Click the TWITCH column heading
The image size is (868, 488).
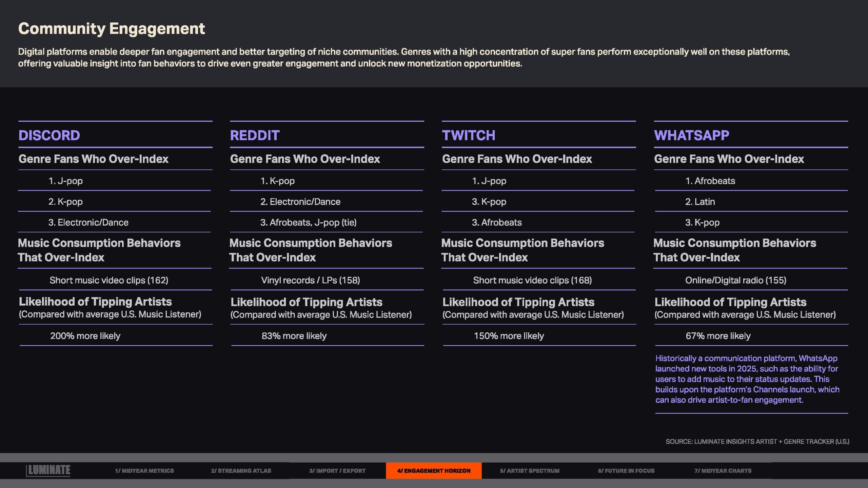[468, 136]
